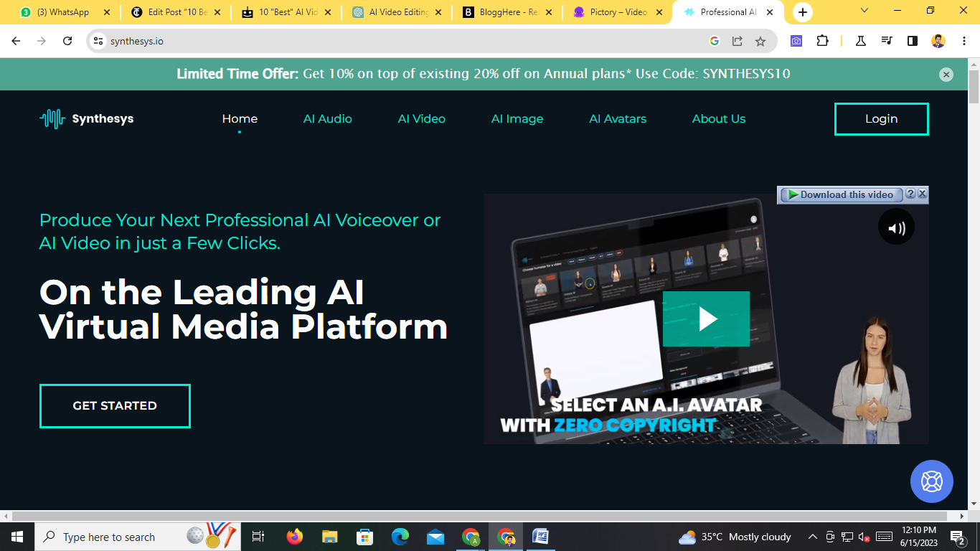Dismiss the Limited Time Offer banner
Screen dimensions: 980x551
[946, 75]
